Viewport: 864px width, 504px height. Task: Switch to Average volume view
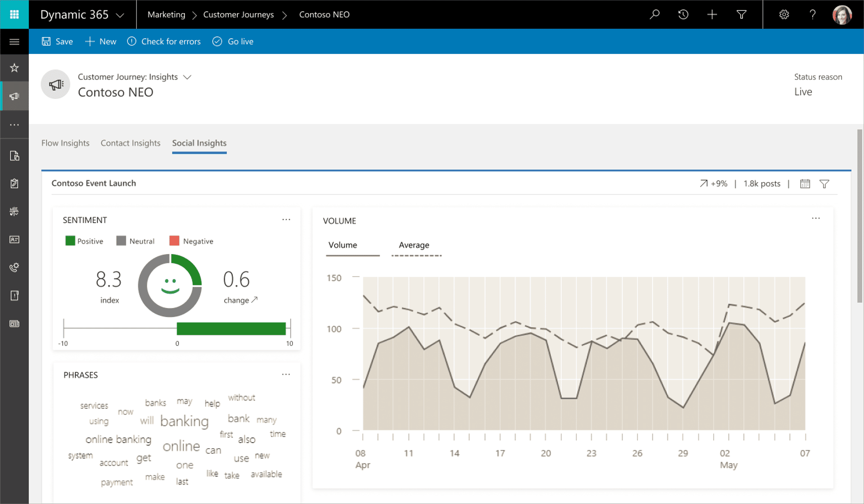[x=413, y=245]
